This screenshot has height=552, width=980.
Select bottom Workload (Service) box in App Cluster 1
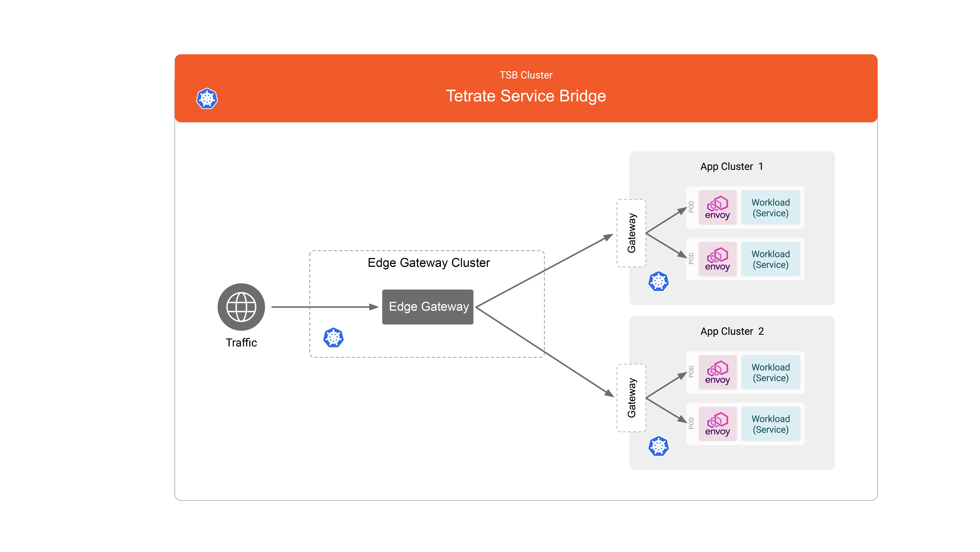coord(771,259)
